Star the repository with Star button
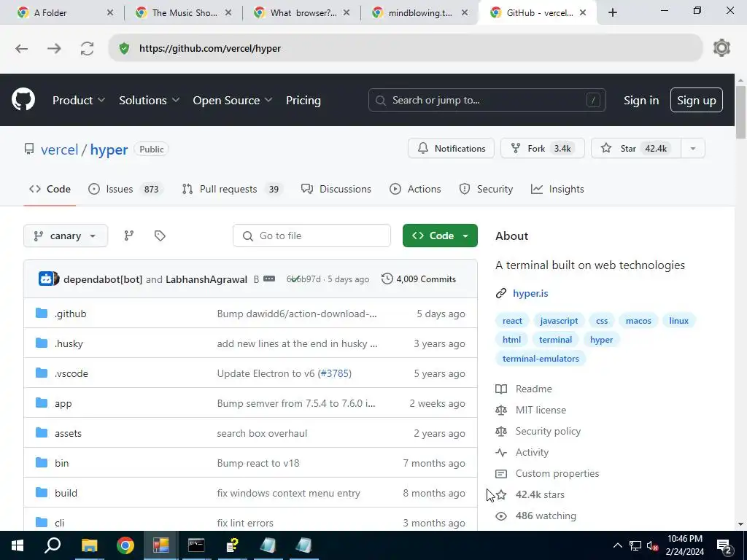 pyautogui.click(x=636, y=149)
